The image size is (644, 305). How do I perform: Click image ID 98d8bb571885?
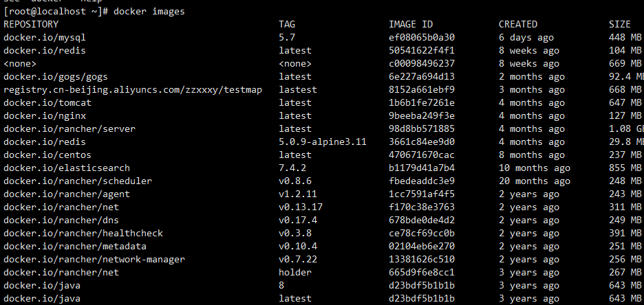pos(422,128)
